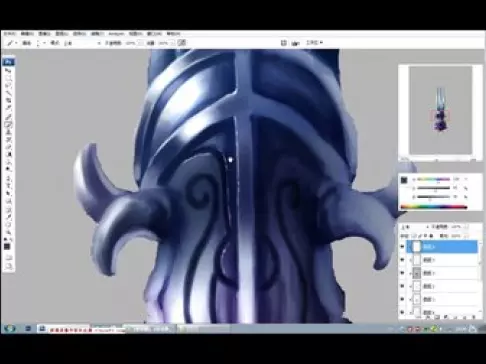
Task: Toggle visibility of the third layer
Action: [402, 273]
